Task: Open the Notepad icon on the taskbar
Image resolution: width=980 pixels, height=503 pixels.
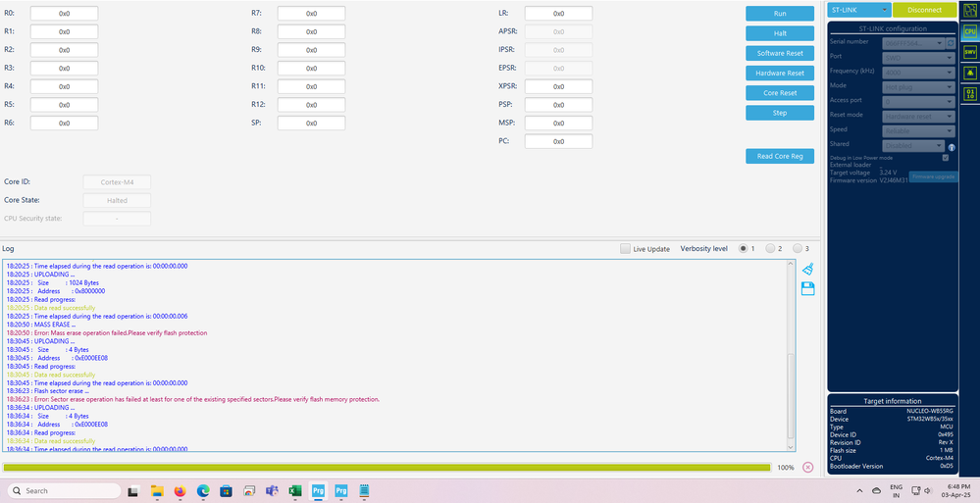Action: [364, 491]
